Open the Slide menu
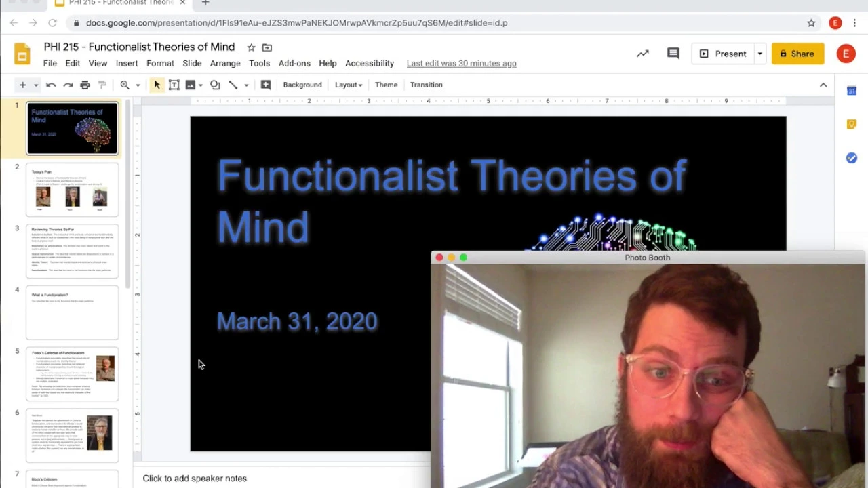 192,63
